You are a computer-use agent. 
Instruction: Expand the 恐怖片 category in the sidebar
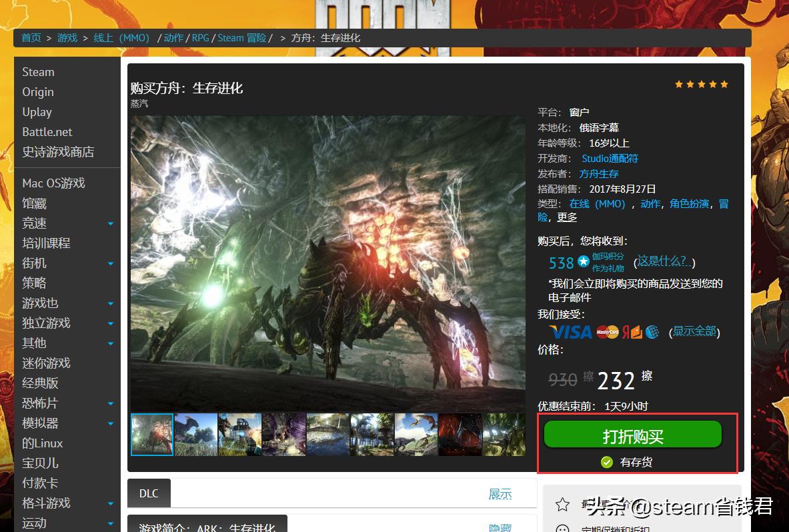pyautogui.click(x=110, y=403)
